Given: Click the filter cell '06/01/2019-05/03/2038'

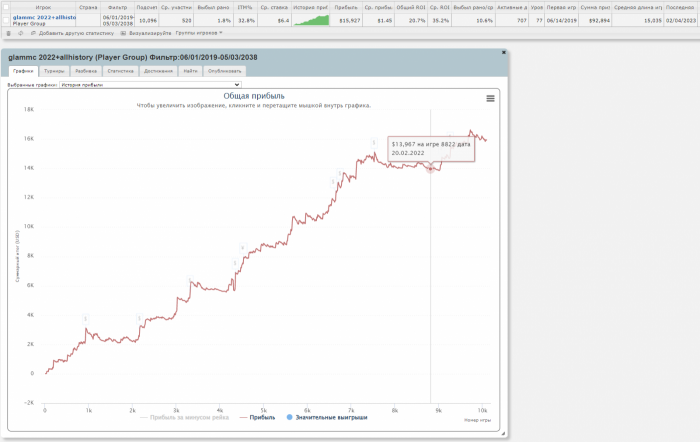Looking at the screenshot, I should [118, 20].
